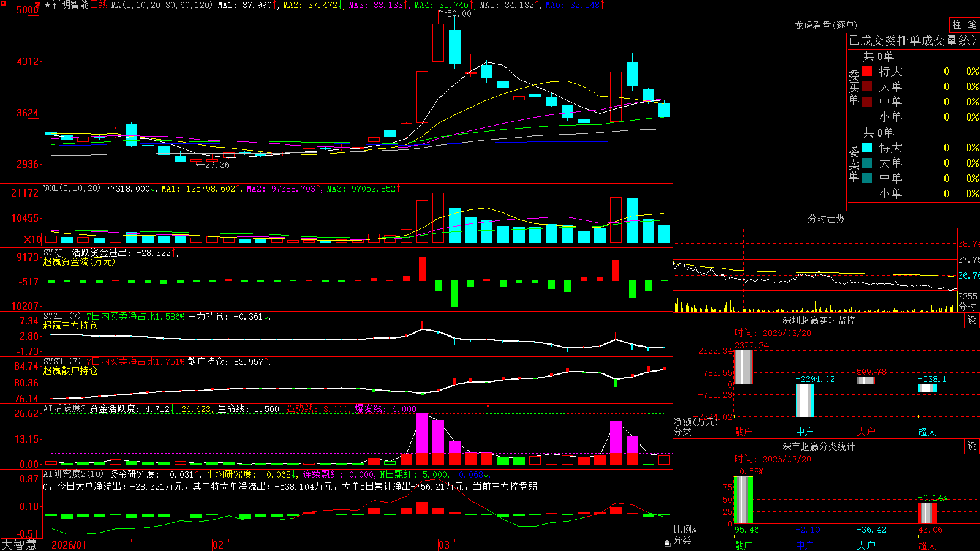Click the 中户 bar valued -2294.02
The image size is (980, 551).
coord(805,401)
